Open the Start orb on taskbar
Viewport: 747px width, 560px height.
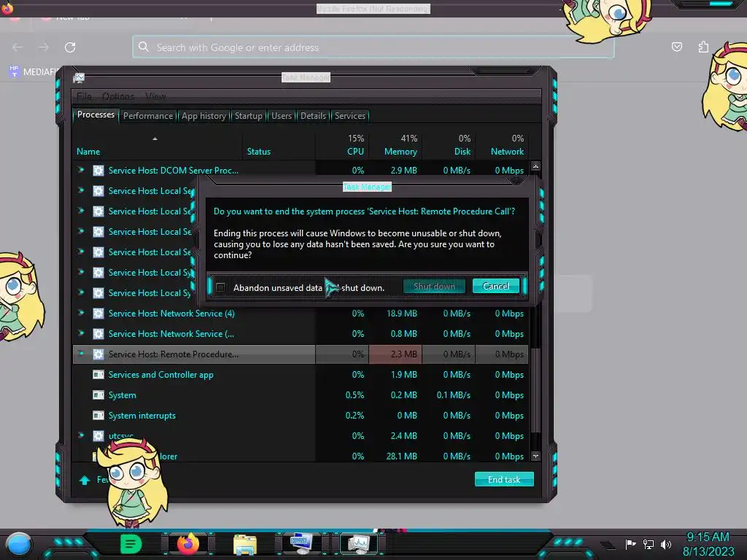pos(19,544)
